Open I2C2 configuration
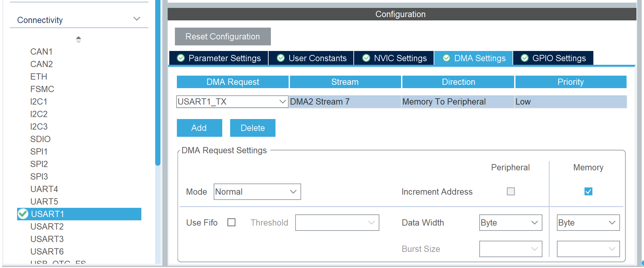The height and width of the screenshot is (268, 644). coord(39,114)
